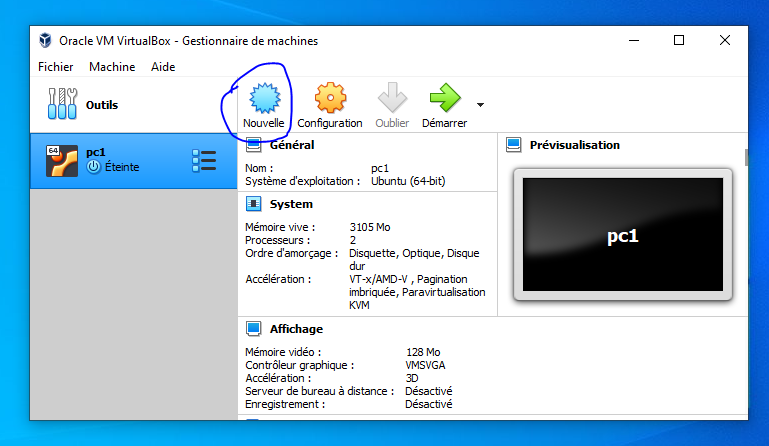Image resolution: width=769 pixels, height=446 pixels.
Task: Click the Prévisualisation monitor icon
Action: click(513, 145)
